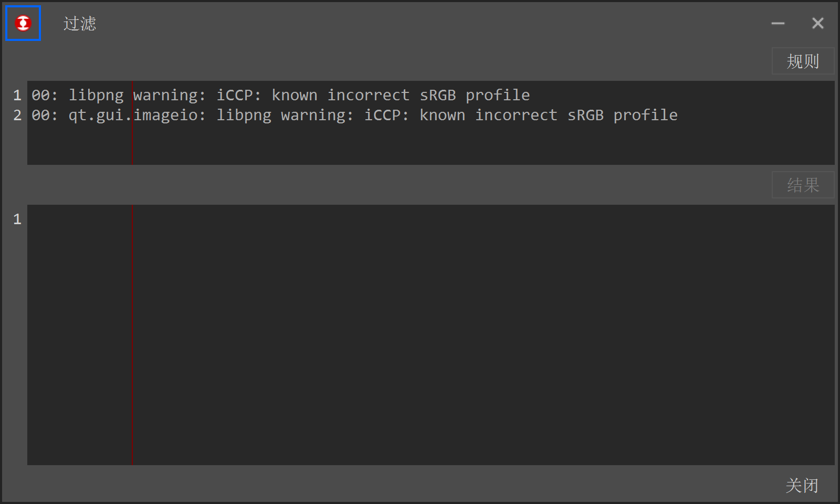Click line number 1 in result editor

pos(17,219)
